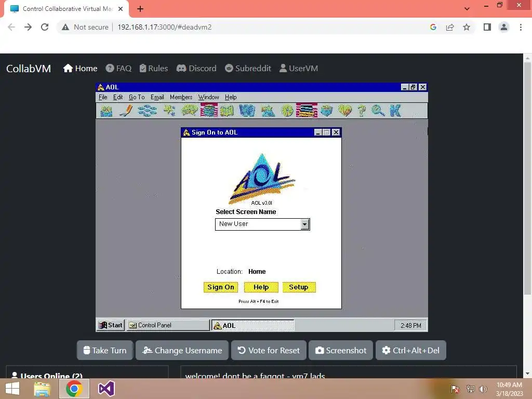Viewport: 532px width, 399px height.
Task: Open the World Wide Web 'W' icon
Action: tap(247, 111)
